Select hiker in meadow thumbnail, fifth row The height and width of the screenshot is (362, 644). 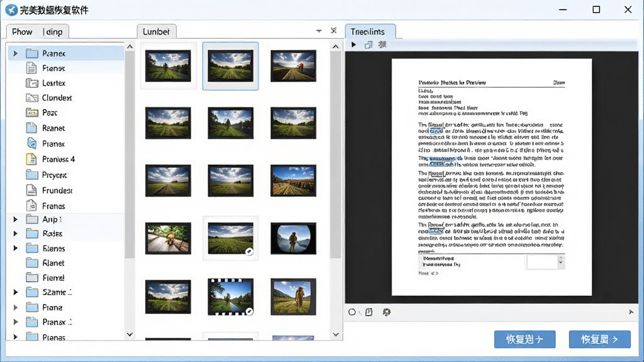click(x=293, y=297)
